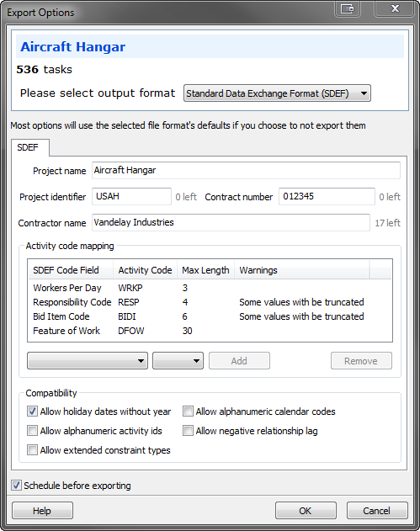Select the Responsibility Code mapping row

pyautogui.click(x=210, y=302)
